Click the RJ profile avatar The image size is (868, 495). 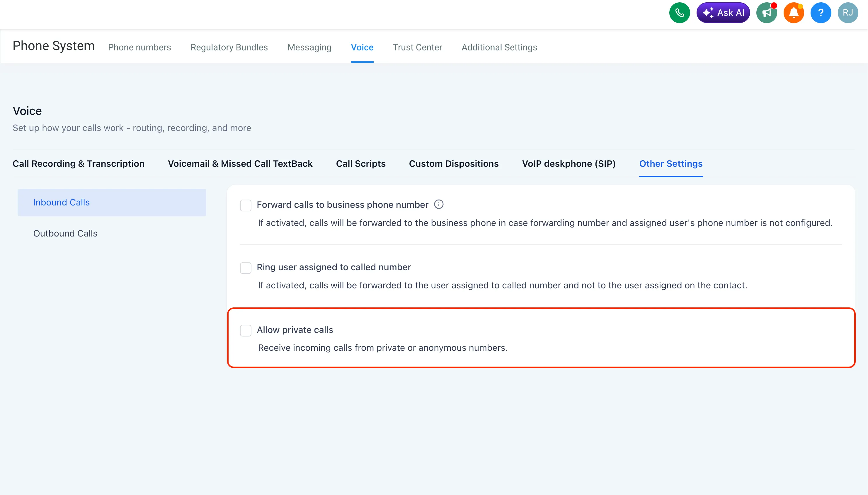[x=847, y=13]
